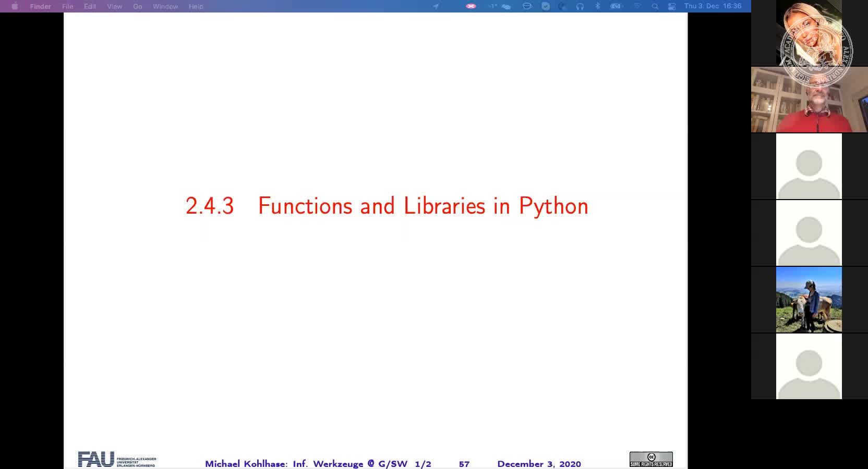The image size is (868, 469).
Task: Click the Creative Commons license badge
Action: (650, 459)
